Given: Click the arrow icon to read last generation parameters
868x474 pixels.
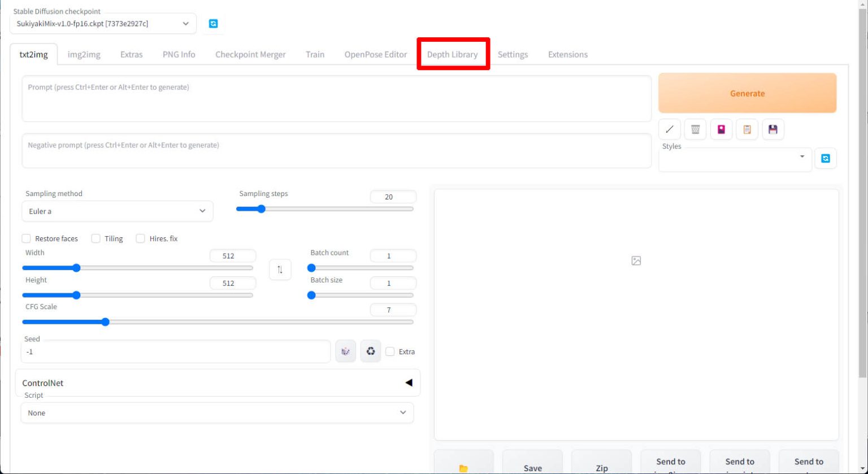Looking at the screenshot, I should click(x=670, y=129).
